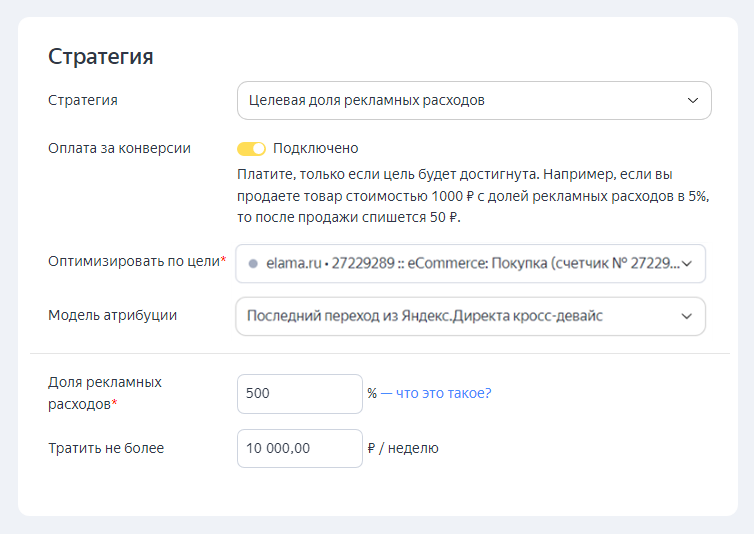Expand the Последний переход из Яндекс.Директа dropdown

460,316
